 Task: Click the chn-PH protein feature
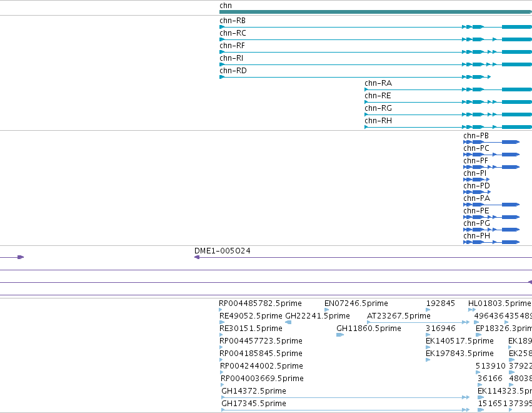pyautogui.click(x=491, y=243)
